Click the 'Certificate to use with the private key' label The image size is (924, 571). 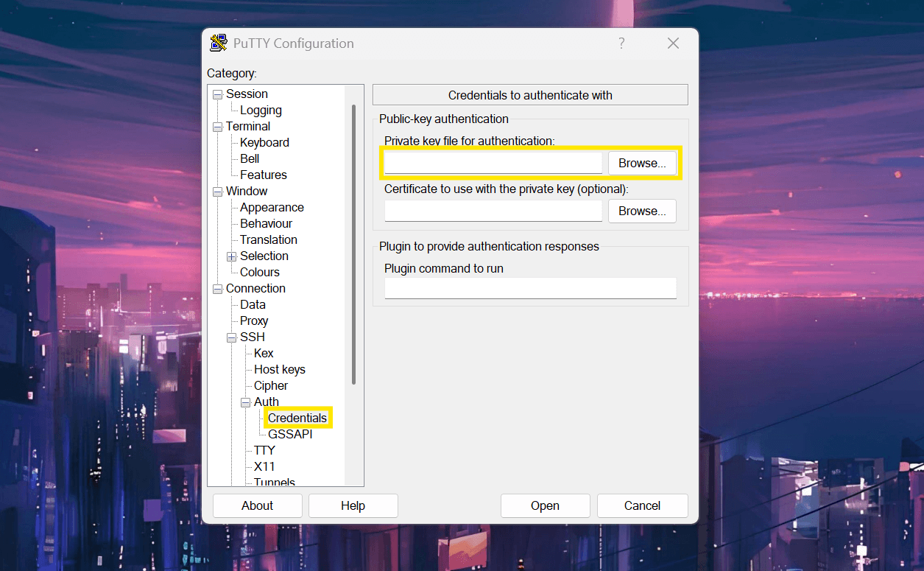(x=507, y=189)
